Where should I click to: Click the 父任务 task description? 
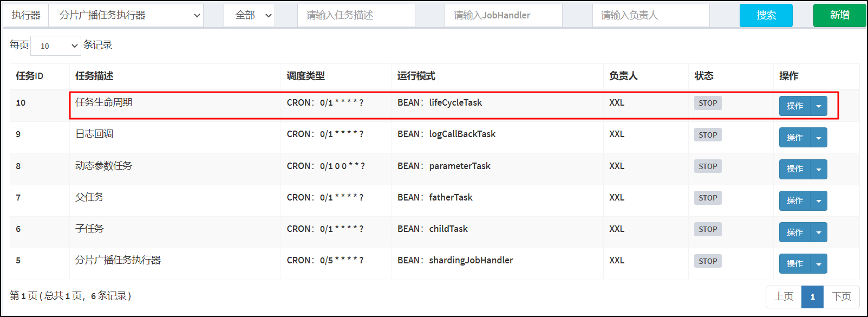[x=89, y=197]
